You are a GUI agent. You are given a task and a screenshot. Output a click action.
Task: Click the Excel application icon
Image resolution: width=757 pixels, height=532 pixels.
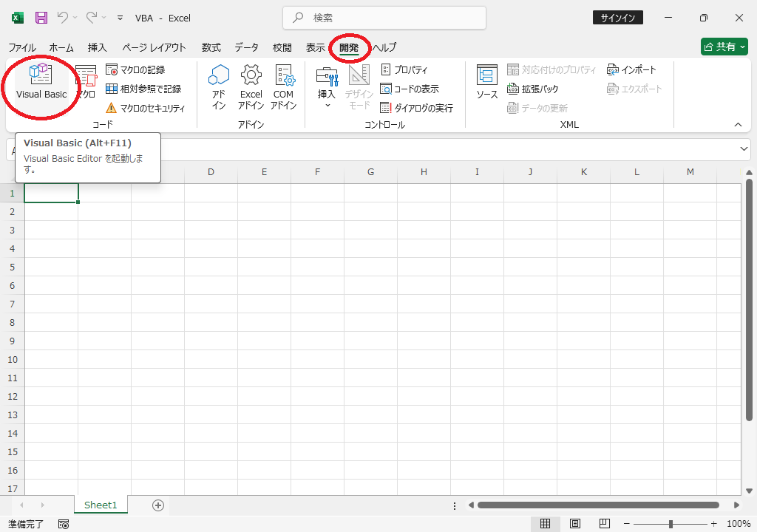coord(18,18)
